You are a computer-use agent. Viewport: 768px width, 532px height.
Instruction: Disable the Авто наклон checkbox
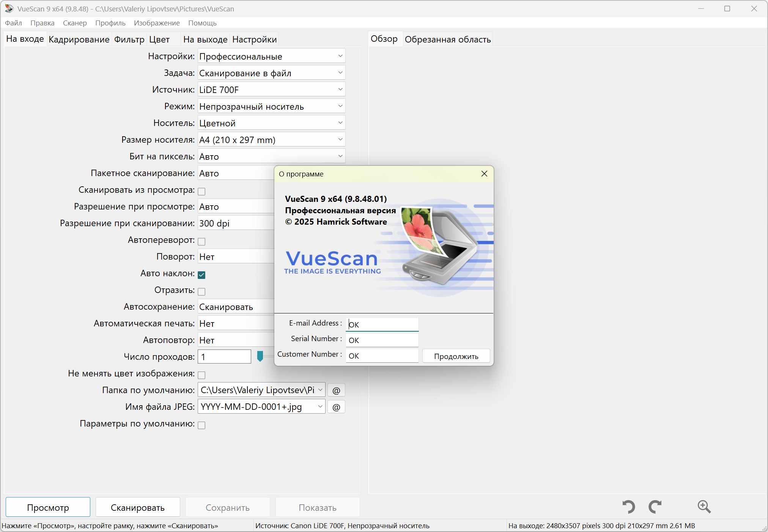(x=201, y=275)
